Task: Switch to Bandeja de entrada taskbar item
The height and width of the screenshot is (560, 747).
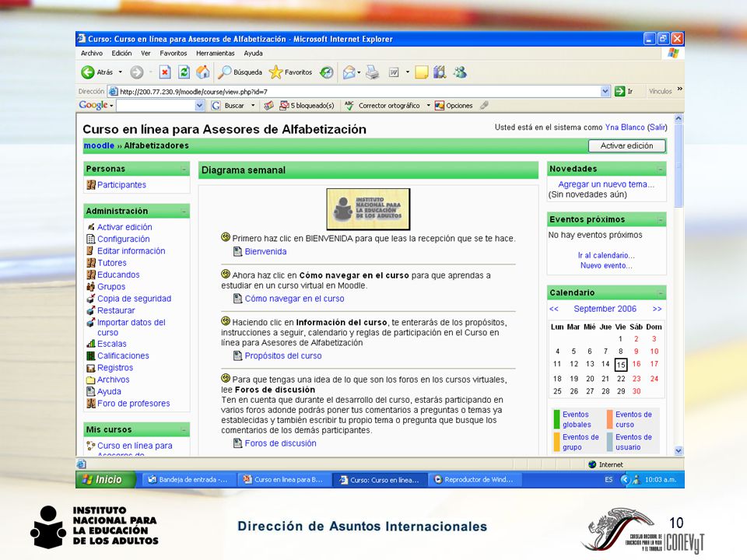Action: [188, 480]
